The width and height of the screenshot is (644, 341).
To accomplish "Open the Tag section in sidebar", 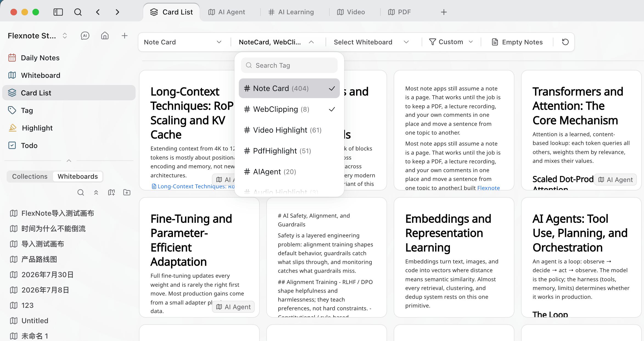I will [69, 110].
